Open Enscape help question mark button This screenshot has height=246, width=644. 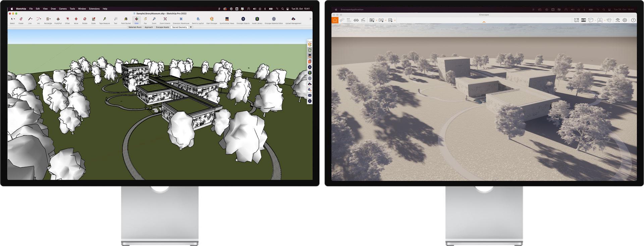click(633, 20)
